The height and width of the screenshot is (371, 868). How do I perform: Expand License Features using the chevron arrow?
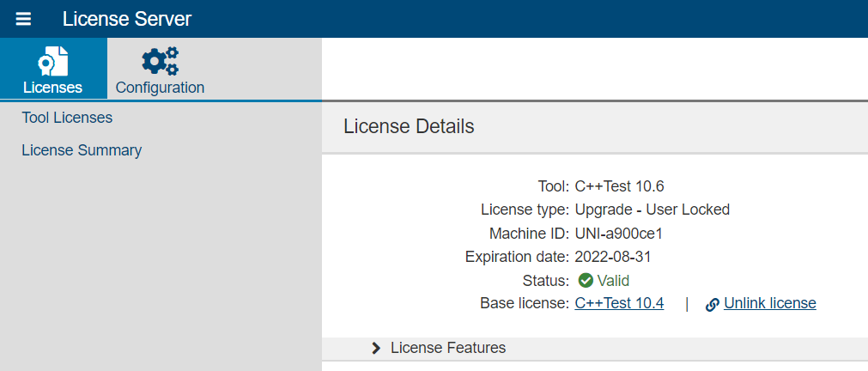(x=376, y=348)
